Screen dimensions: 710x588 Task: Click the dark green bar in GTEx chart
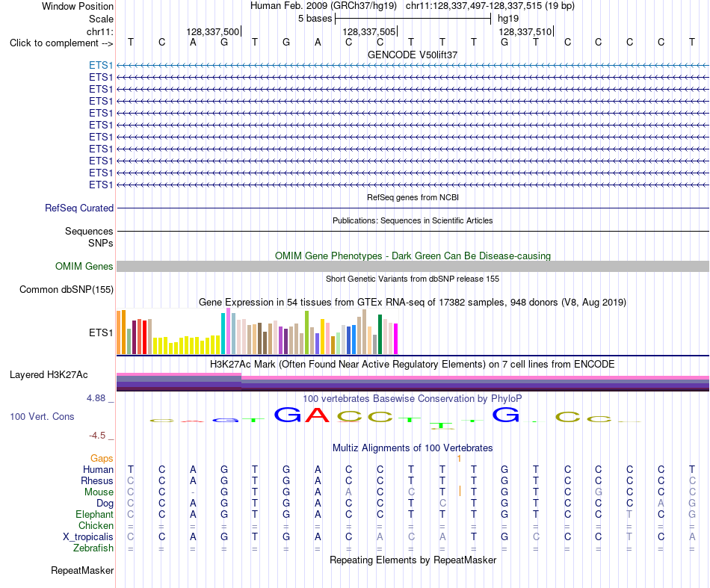pos(380,334)
